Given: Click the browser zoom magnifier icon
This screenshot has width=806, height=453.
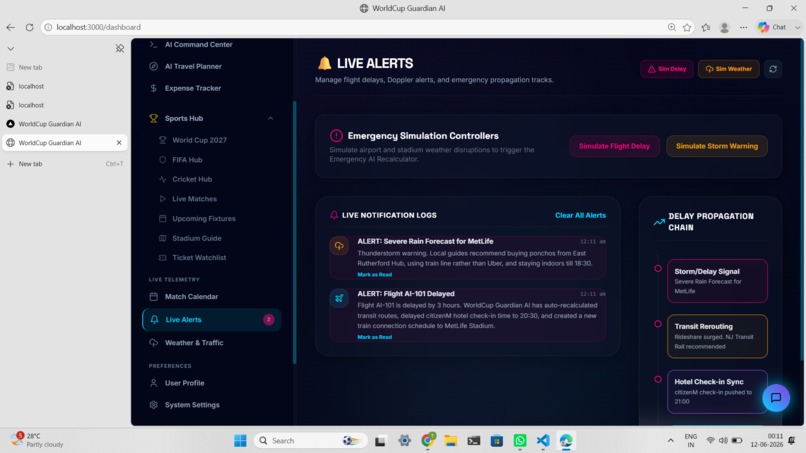Looking at the screenshot, I should tap(671, 27).
